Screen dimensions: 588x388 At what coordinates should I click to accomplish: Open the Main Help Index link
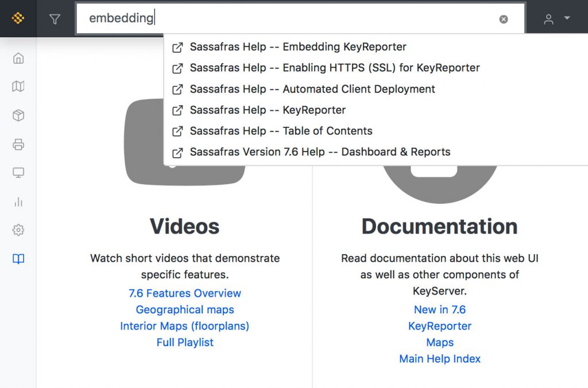point(440,359)
